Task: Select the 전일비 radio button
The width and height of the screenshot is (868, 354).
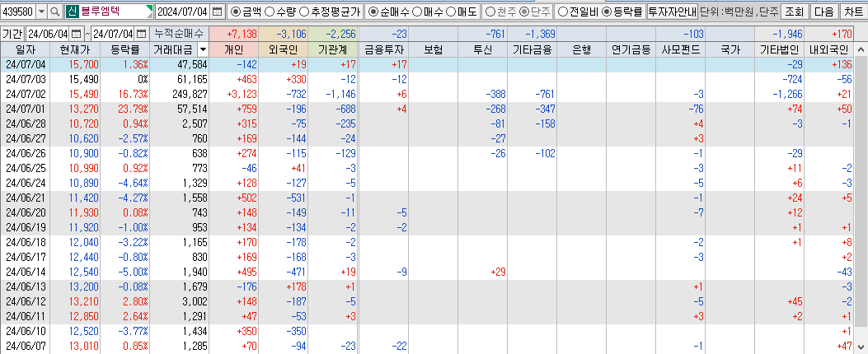Action: click(x=563, y=11)
